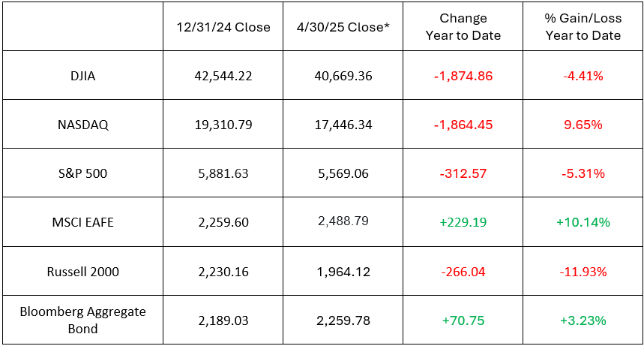Select Russell 2000 loss -11.93%
644x346 pixels.
pyautogui.click(x=583, y=272)
